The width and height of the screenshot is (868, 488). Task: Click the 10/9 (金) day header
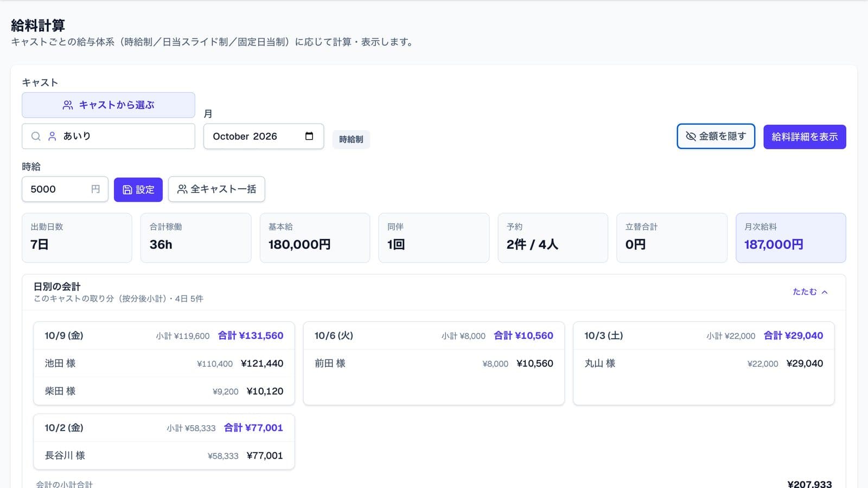click(x=164, y=336)
